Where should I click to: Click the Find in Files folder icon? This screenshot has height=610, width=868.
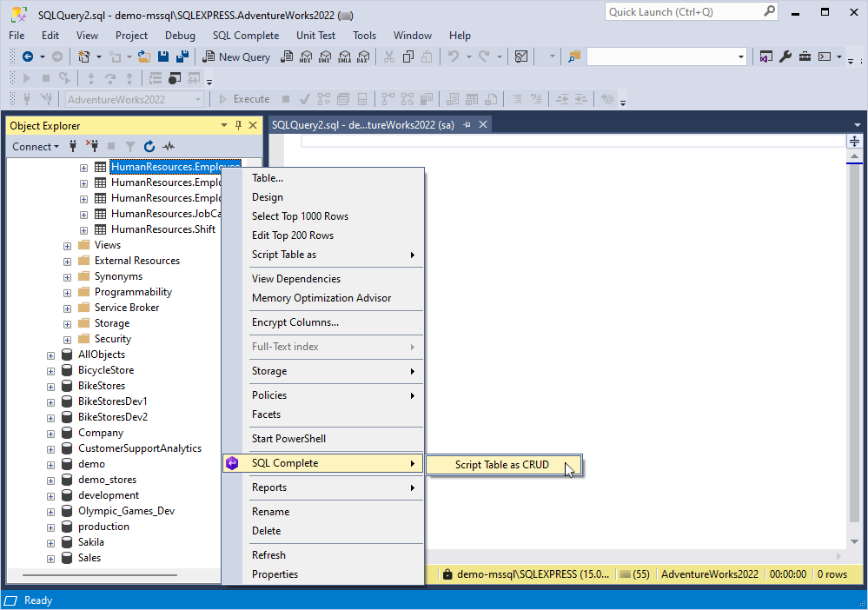pyautogui.click(x=574, y=56)
